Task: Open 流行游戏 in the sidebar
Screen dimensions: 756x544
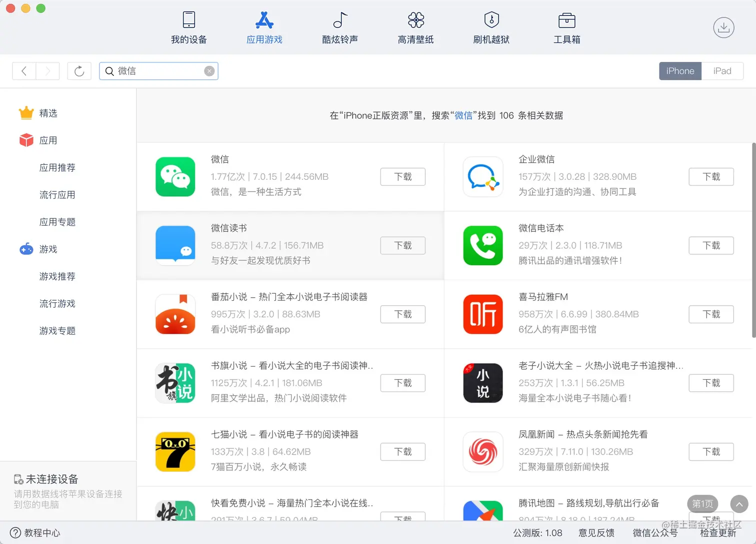Action: 57,304
